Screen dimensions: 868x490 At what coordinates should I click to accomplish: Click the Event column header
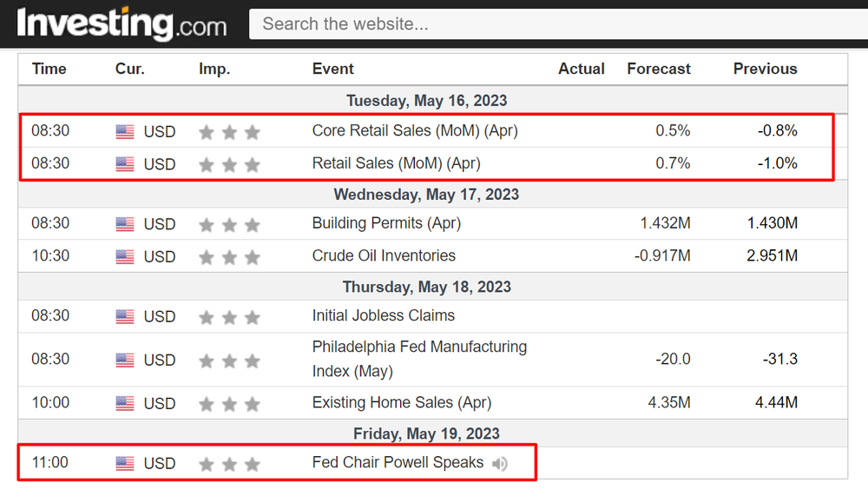point(332,69)
